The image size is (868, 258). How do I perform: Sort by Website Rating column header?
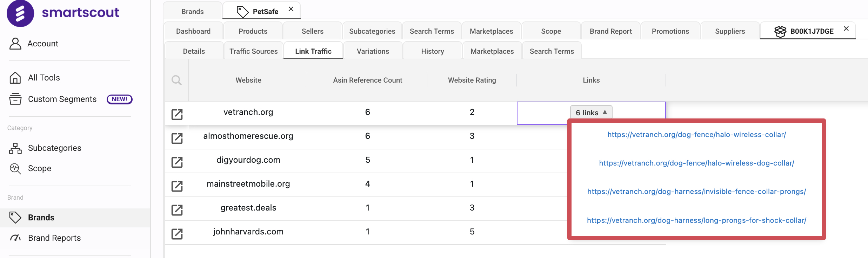[x=472, y=80]
